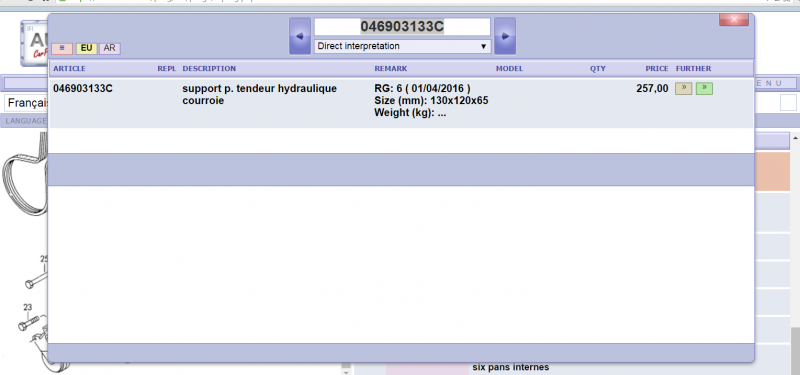Click the red list menu button
Screen dimensions: 800x375
(62, 48)
